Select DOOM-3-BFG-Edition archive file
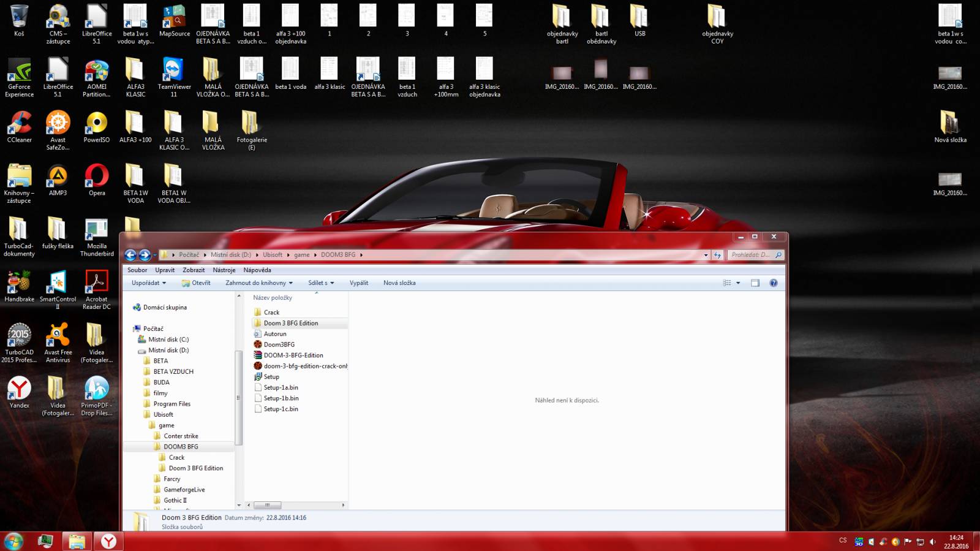The width and height of the screenshot is (980, 551). pyautogui.click(x=293, y=355)
